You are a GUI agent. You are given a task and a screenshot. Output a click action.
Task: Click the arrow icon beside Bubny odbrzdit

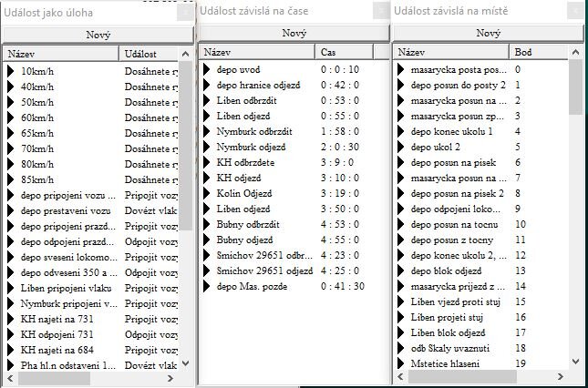point(208,224)
